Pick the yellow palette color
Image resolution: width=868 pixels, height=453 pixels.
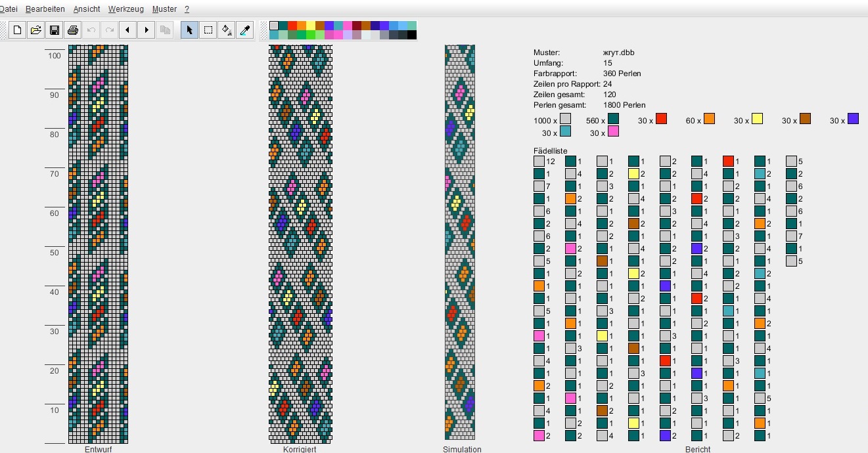[x=311, y=26]
